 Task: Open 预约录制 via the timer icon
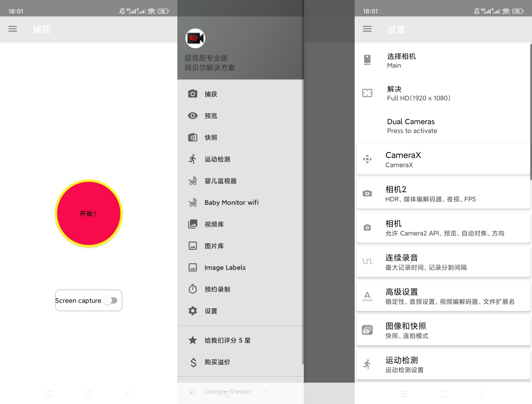pos(192,289)
